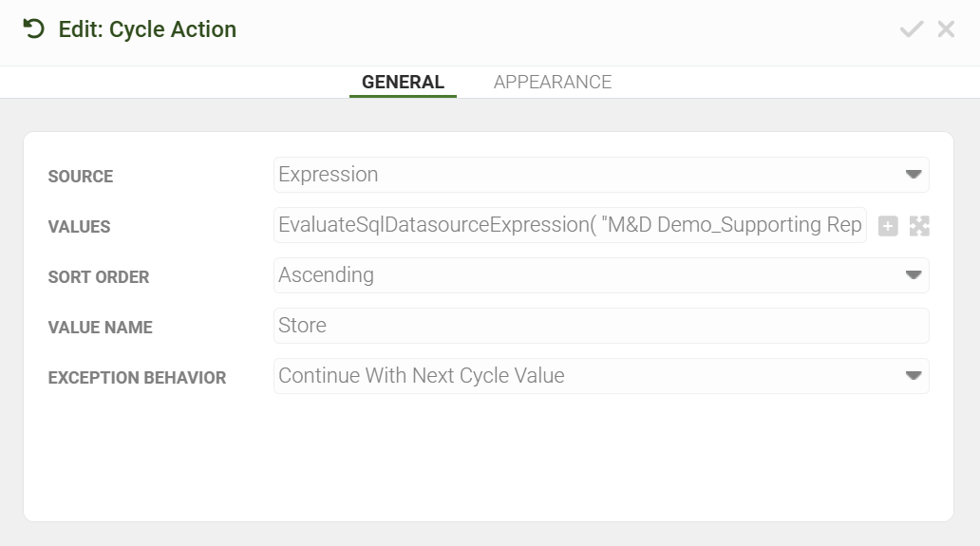
Task: Click the Value Name field containing Store
Action: 600,326
